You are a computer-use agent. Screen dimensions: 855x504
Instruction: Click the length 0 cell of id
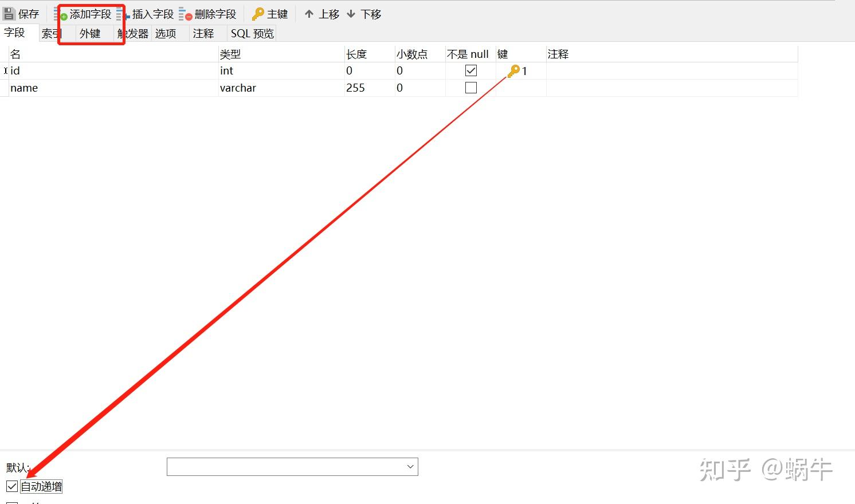(370, 71)
